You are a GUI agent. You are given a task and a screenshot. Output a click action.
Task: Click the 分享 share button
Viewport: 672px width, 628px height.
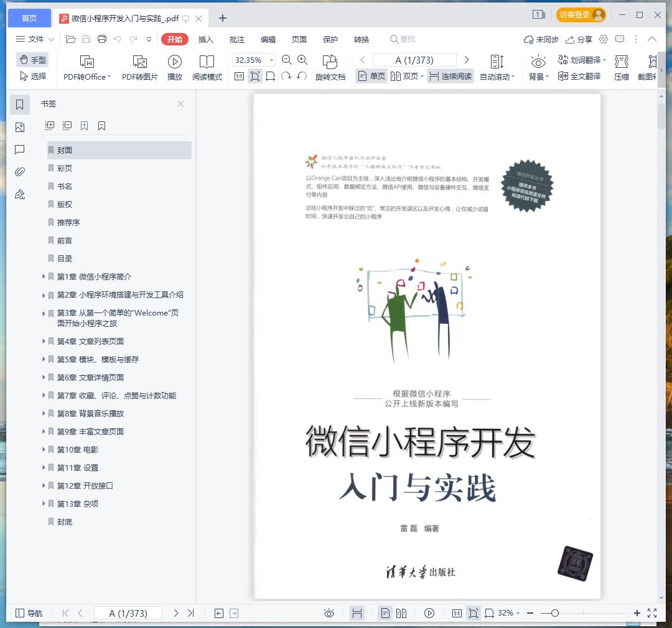[x=579, y=39]
